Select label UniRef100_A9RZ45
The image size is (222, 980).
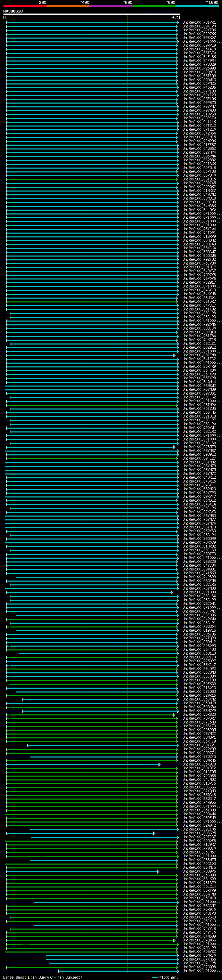(x=199, y=183)
